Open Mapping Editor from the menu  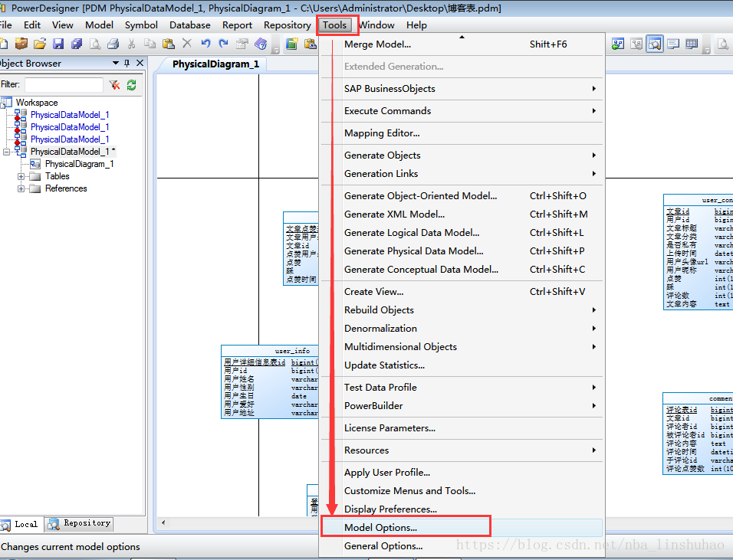click(x=462, y=133)
